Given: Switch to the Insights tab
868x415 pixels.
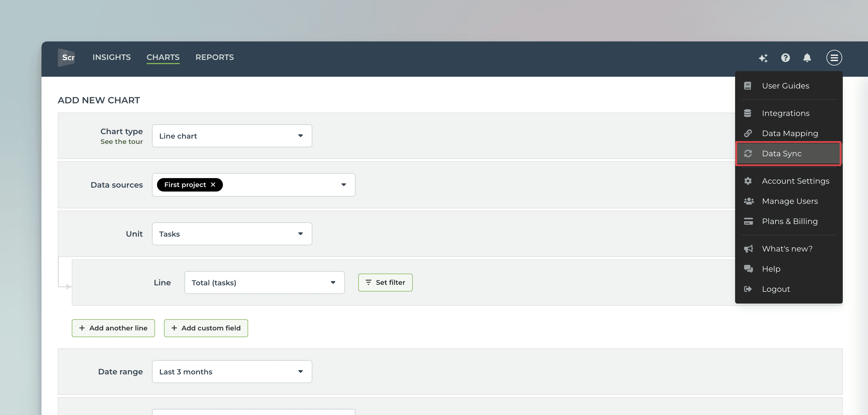Looking at the screenshot, I should click(112, 57).
